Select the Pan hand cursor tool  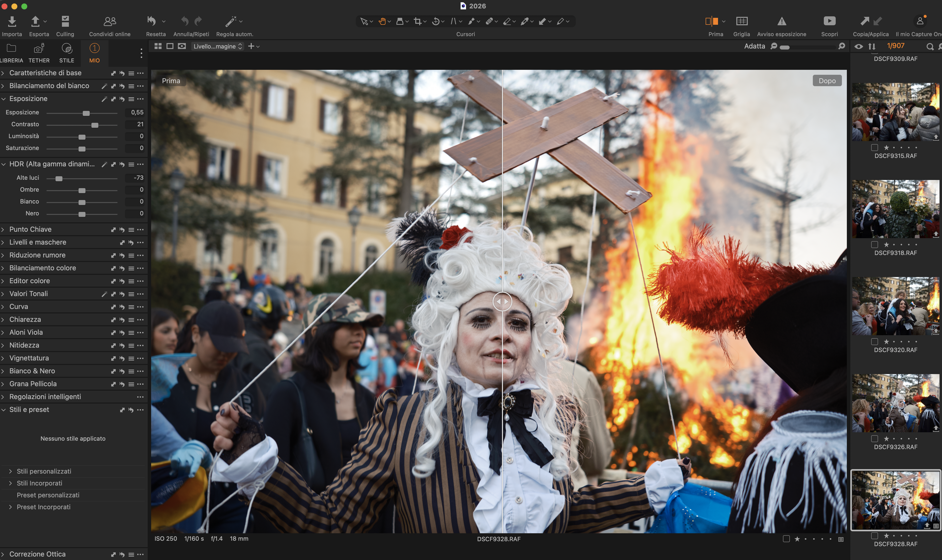click(382, 22)
